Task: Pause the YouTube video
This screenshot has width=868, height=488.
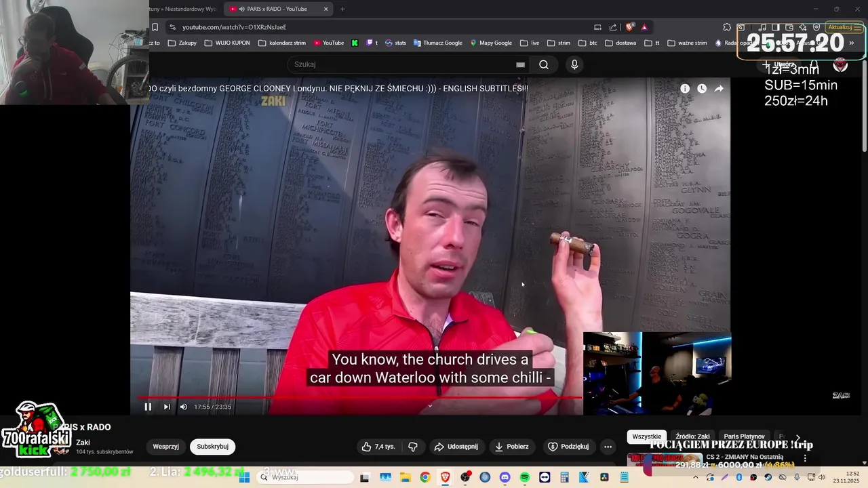Action: pyautogui.click(x=148, y=407)
